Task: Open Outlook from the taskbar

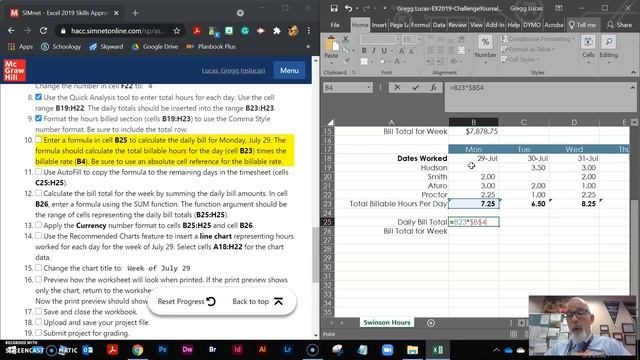Action: coord(87,350)
